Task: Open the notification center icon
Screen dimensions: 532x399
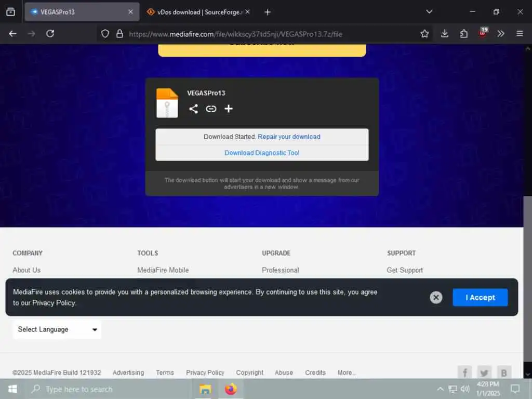Action: (x=515, y=389)
